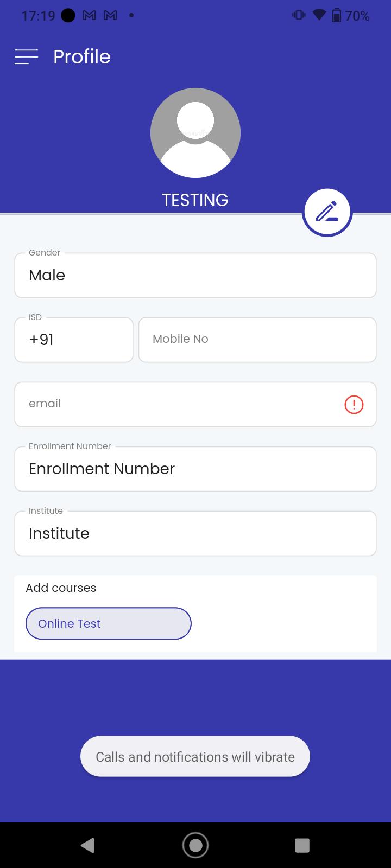Tap the TESTING user name

tap(195, 200)
